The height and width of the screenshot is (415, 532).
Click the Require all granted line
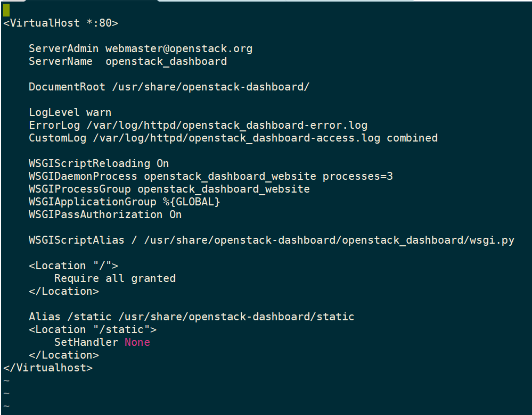tap(114, 278)
